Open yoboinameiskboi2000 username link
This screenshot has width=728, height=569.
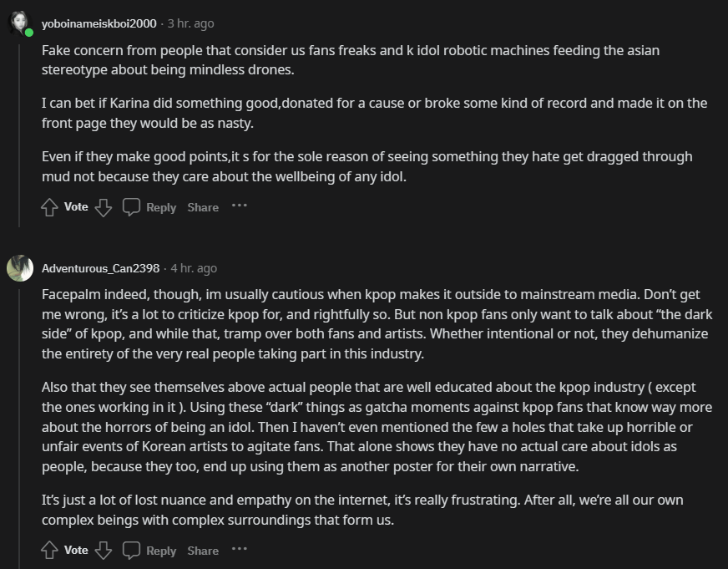click(x=99, y=23)
